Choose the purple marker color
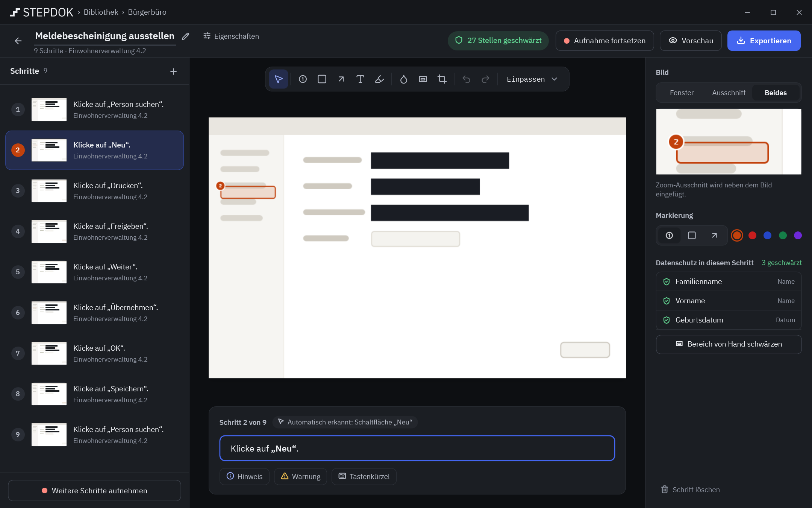 [798, 236]
